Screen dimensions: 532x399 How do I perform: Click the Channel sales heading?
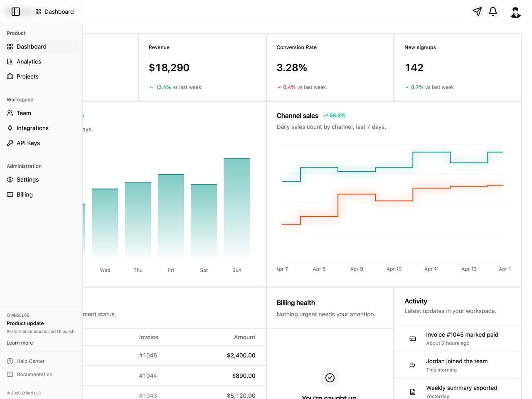click(x=298, y=116)
